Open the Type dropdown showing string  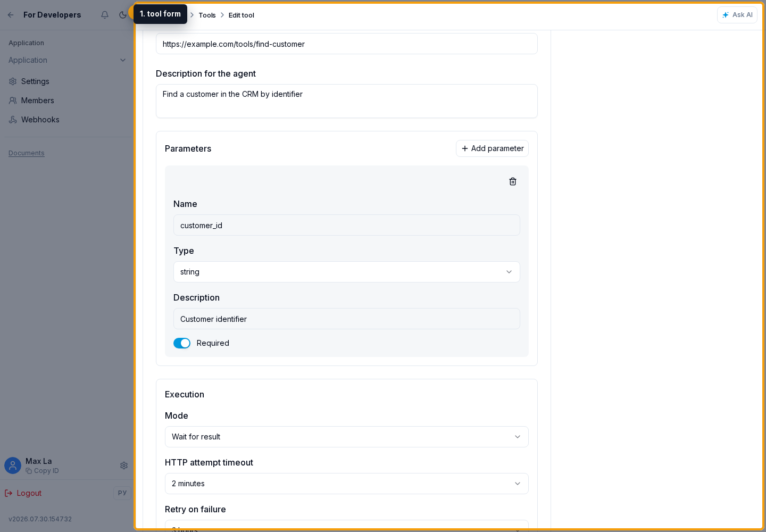347,272
